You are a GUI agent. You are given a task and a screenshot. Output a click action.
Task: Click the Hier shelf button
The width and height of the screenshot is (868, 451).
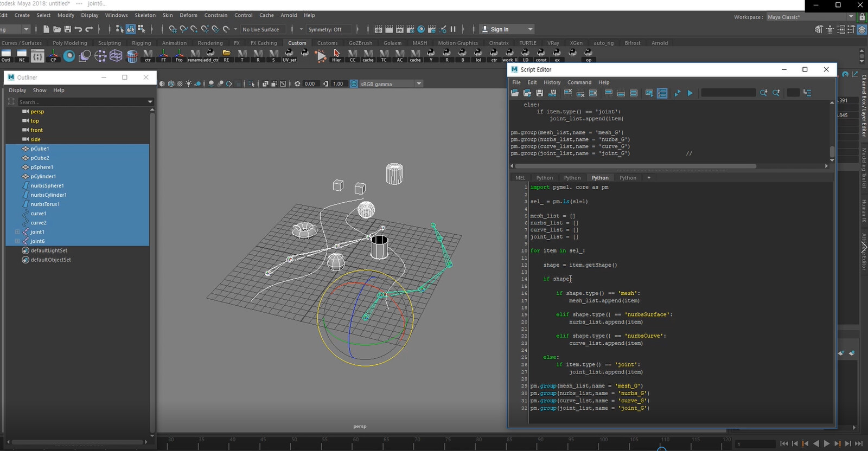[336, 55]
